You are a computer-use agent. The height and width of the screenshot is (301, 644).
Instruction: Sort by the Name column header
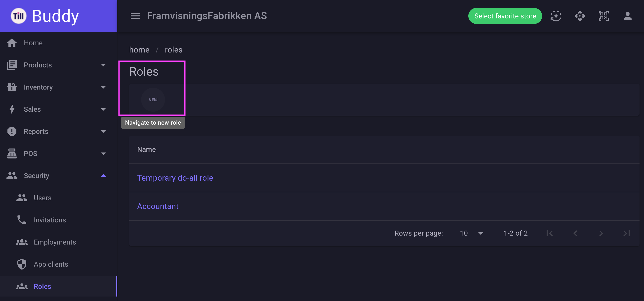[x=147, y=149]
